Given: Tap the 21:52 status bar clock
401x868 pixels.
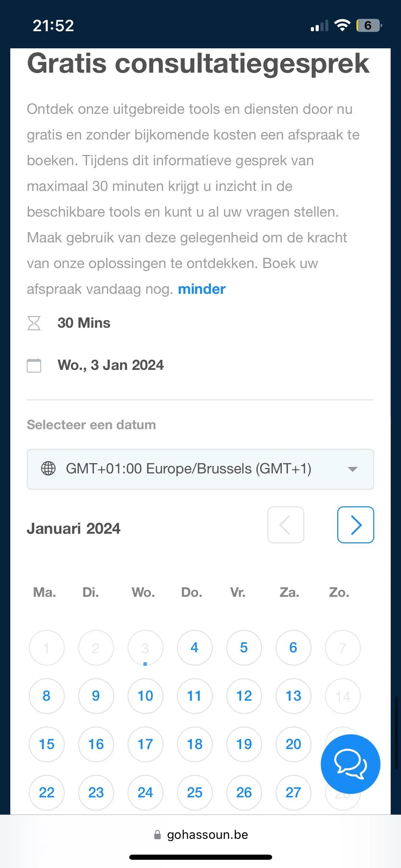Looking at the screenshot, I should coord(53,26).
